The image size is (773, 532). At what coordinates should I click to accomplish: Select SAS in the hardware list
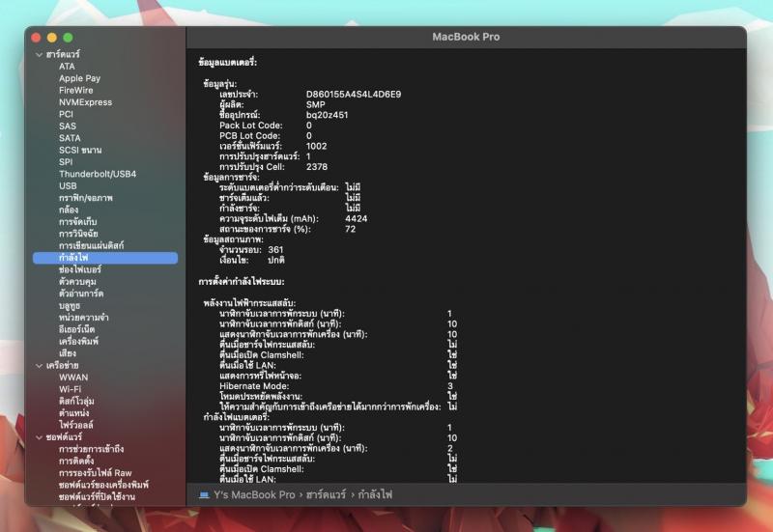[x=68, y=126]
